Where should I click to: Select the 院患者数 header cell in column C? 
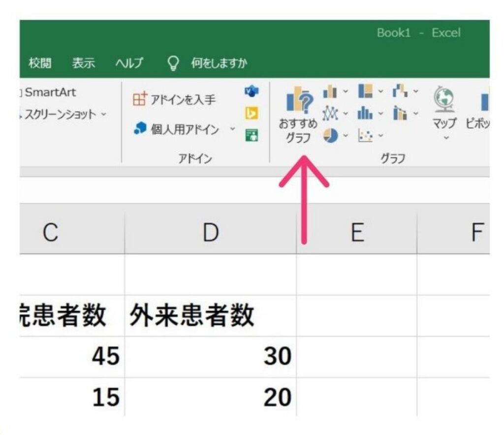click(72, 315)
